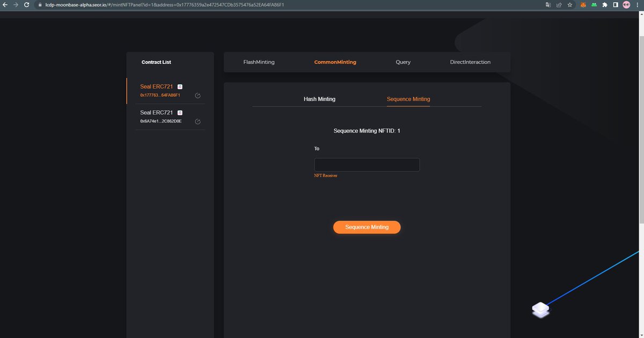644x338 pixels.
Task: Open the Query tab
Action: (403, 62)
